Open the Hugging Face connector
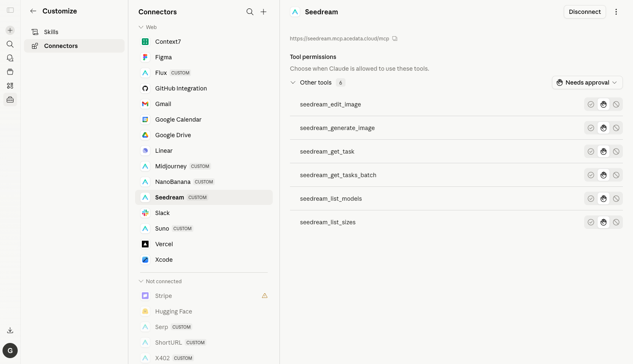633x364 pixels. click(204, 311)
